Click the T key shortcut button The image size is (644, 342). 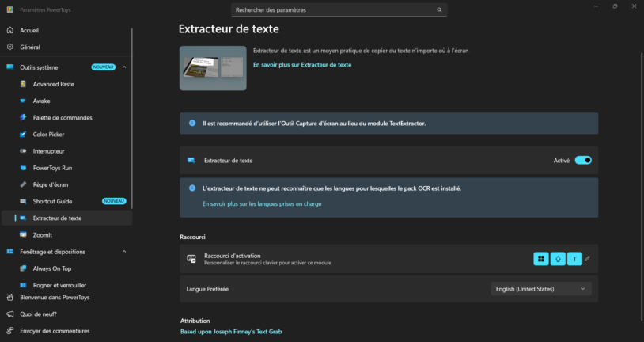[x=574, y=259]
